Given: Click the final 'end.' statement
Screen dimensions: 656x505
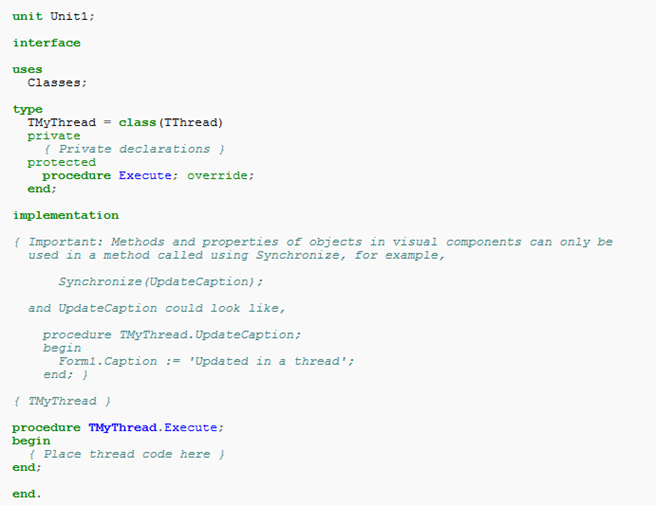Looking at the screenshot, I should [27, 494].
